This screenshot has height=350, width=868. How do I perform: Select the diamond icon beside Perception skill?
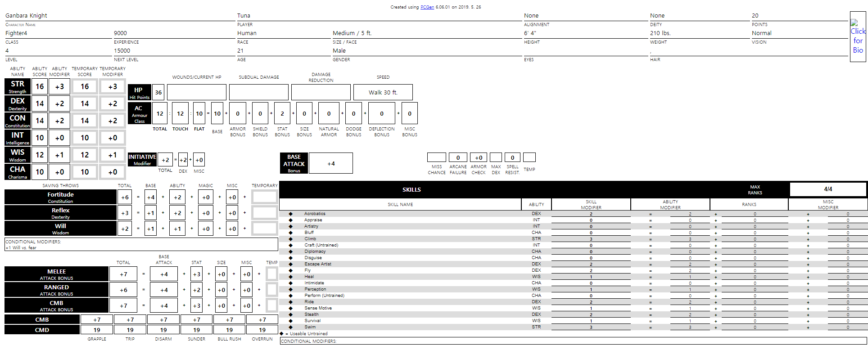pyautogui.click(x=291, y=289)
